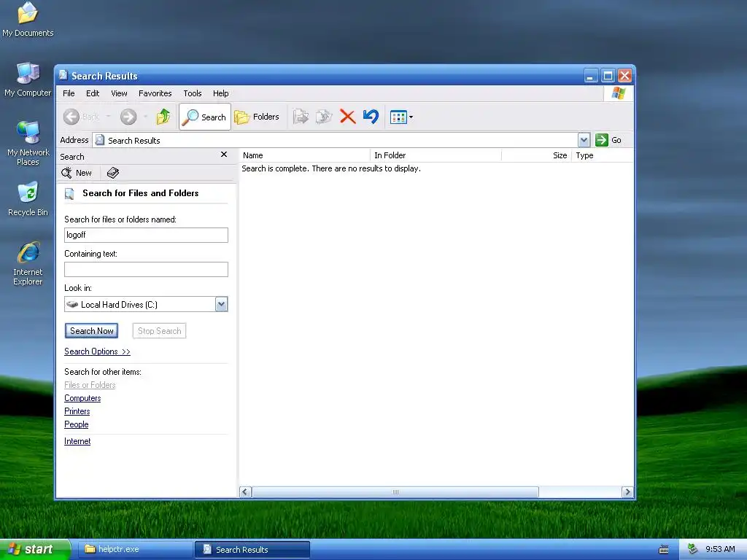Click the Safely Remove Hardware tray icon
The height and width of the screenshot is (560, 747).
(x=692, y=549)
